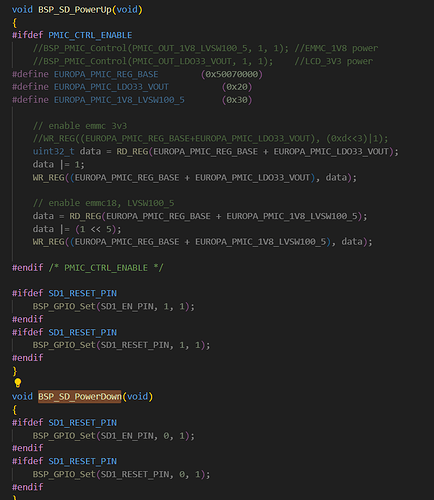Click the "//LCD_3V3 power" trailing comment
The height and width of the screenshot is (500, 434).
click(x=334, y=61)
